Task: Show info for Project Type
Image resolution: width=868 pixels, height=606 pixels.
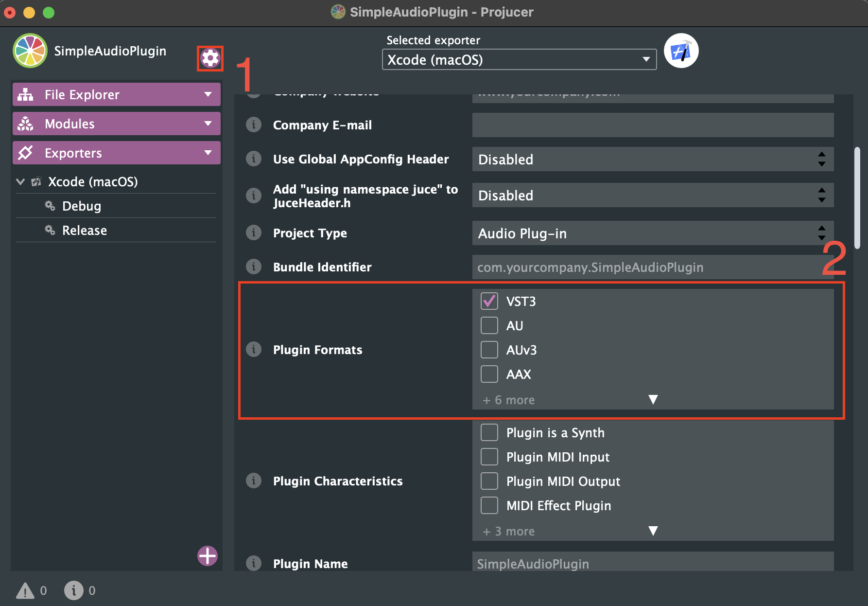Action: (x=254, y=233)
